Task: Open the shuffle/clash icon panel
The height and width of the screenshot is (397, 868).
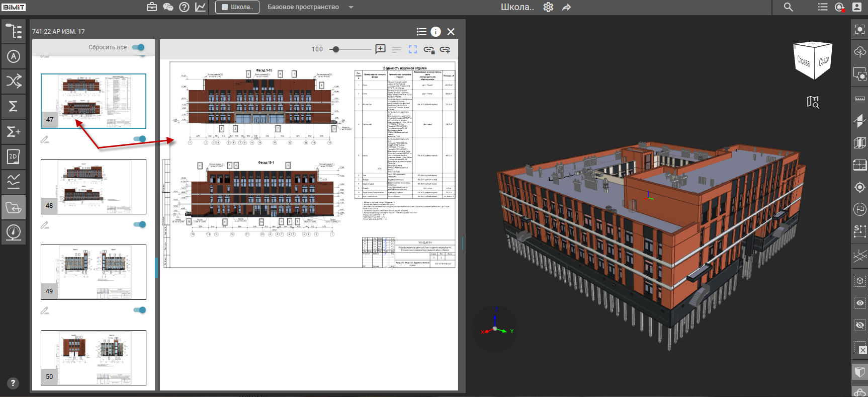Action: [x=14, y=81]
